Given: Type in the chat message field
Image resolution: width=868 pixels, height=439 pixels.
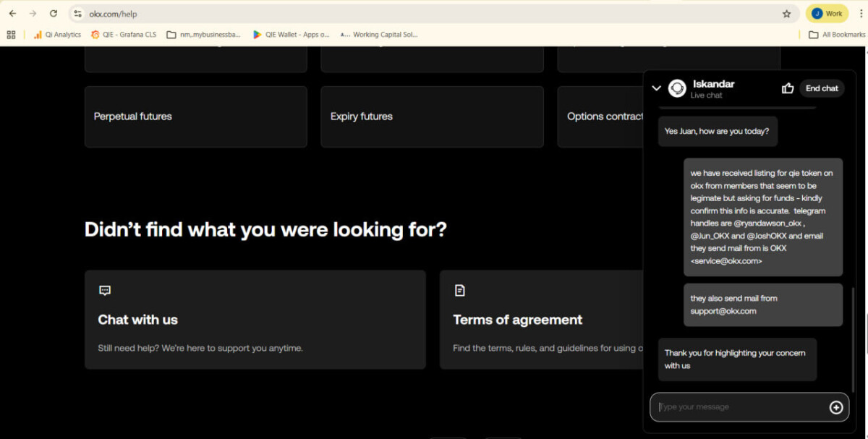Looking at the screenshot, I should click(x=738, y=407).
